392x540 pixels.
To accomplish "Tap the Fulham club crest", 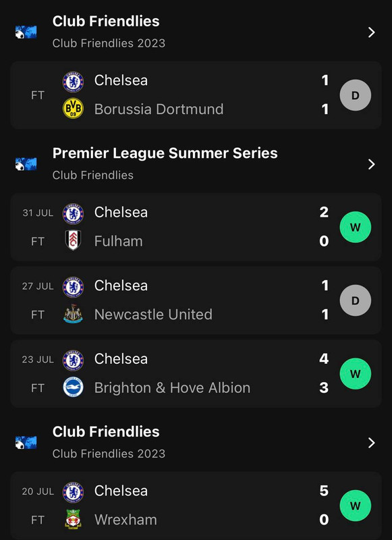I will click(73, 240).
